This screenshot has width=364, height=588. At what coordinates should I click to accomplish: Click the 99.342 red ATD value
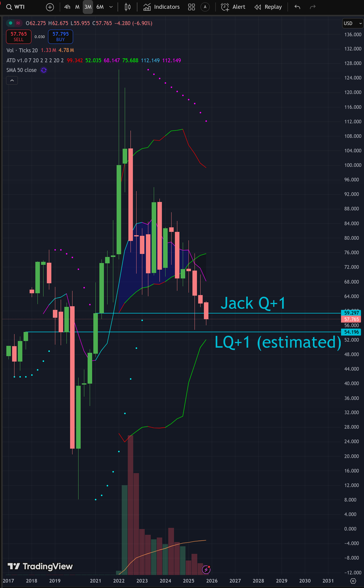click(75, 60)
